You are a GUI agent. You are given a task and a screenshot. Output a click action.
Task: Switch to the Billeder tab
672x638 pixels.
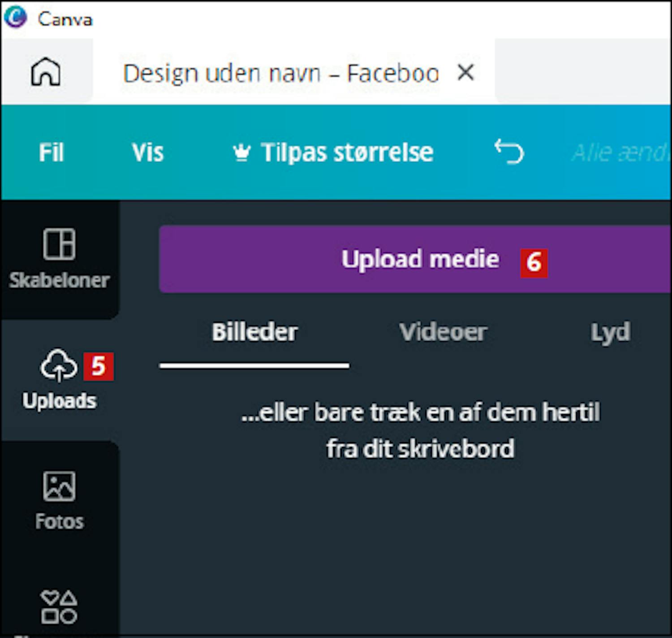pos(254,332)
